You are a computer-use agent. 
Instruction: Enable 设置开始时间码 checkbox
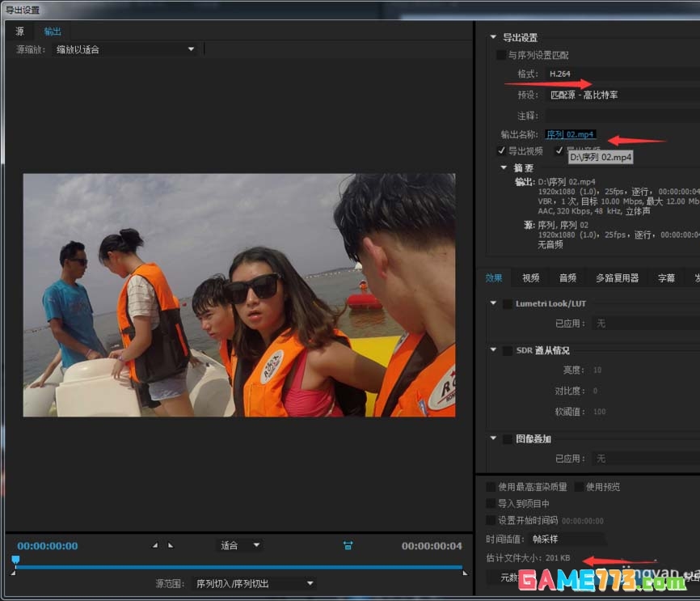[x=491, y=520]
